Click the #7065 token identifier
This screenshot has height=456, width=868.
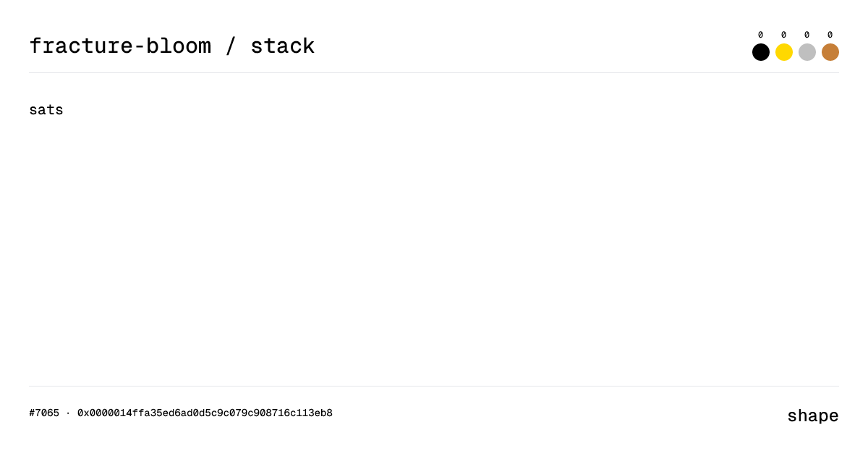(x=44, y=413)
